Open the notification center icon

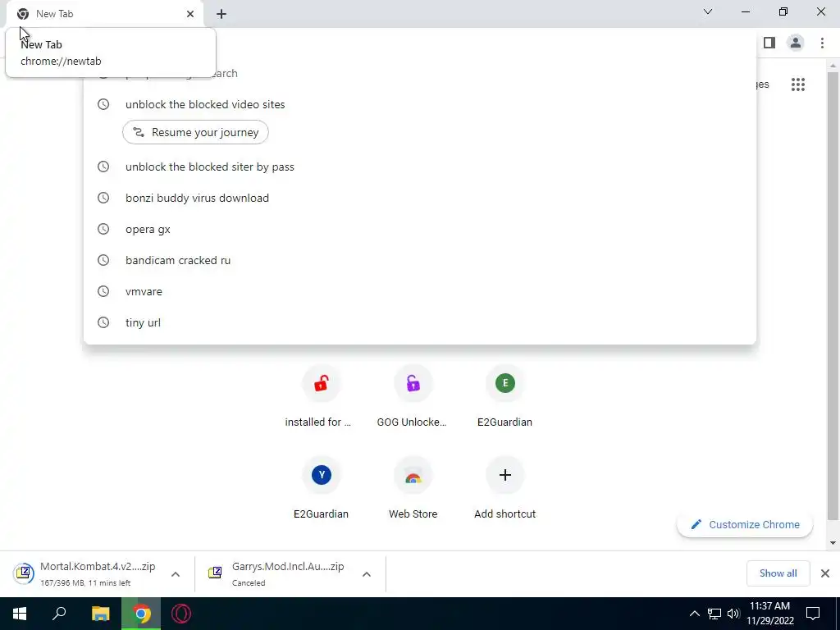click(813, 614)
